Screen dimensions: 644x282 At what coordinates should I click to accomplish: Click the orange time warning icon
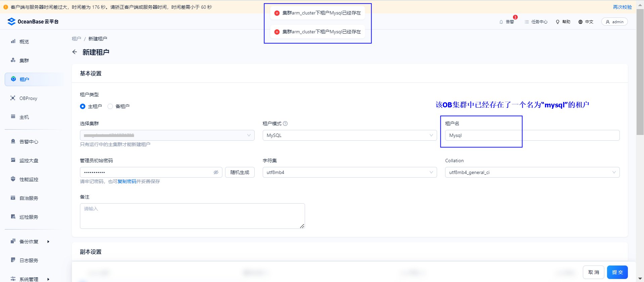click(x=6, y=7)
